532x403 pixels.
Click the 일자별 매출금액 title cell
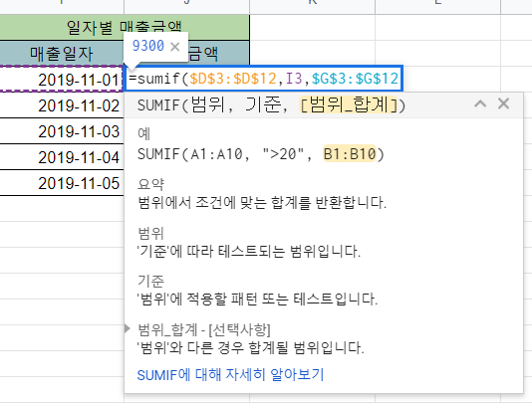(x=125, y=28)
